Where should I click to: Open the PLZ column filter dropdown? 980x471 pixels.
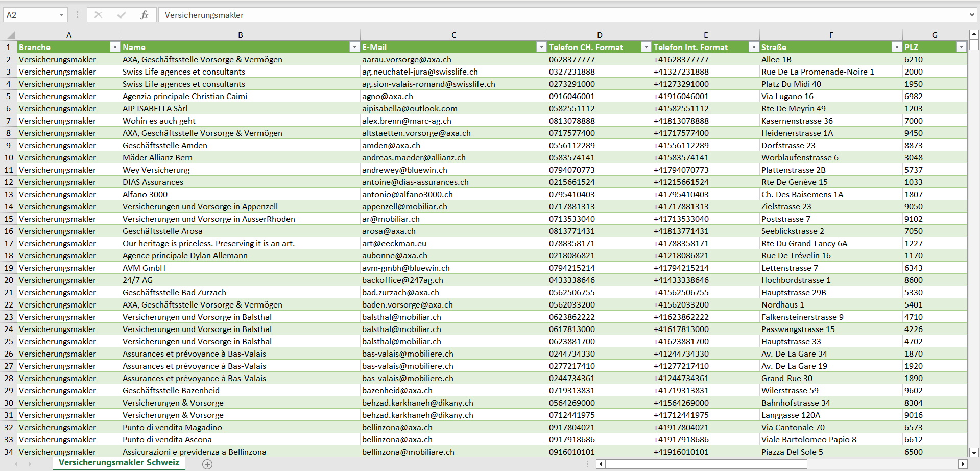[961, 47]
